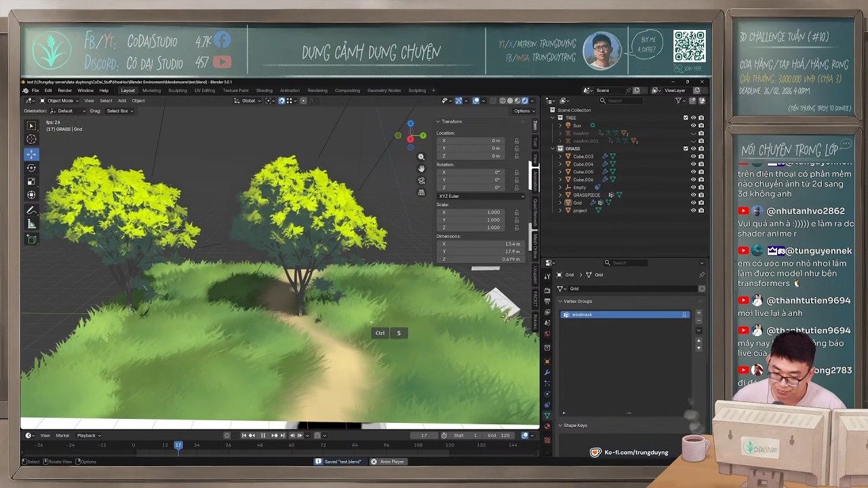Activate the Rotate tool
The height and width of the screenshot is (488, 868).
[x=31, y=167]
